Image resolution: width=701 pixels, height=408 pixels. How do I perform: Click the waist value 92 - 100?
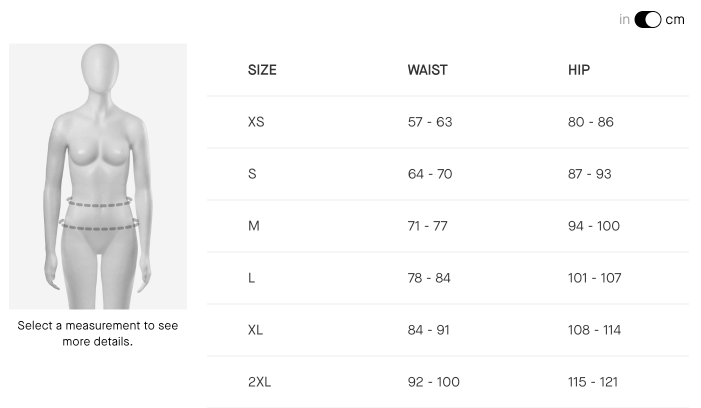point(434,382)
